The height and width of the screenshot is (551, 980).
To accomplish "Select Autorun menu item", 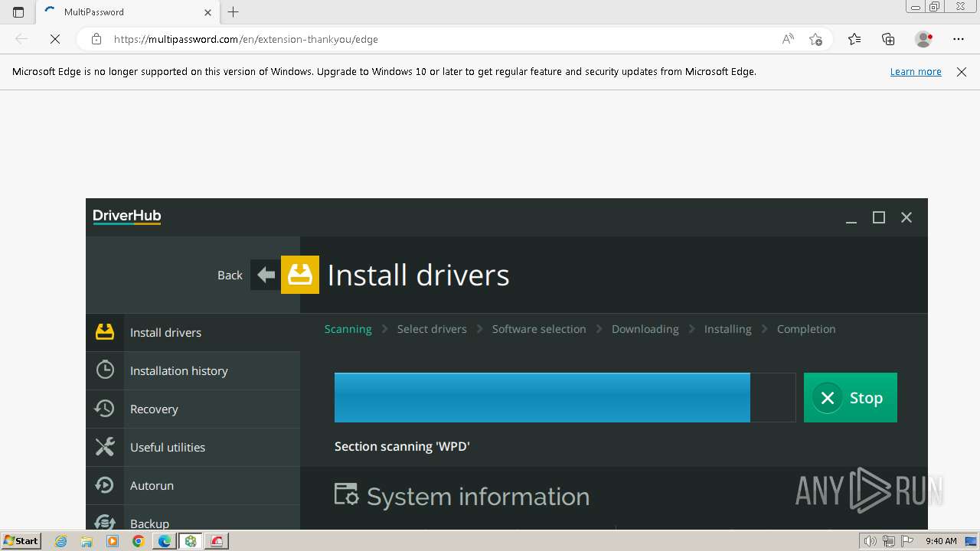I will (193, 485).
